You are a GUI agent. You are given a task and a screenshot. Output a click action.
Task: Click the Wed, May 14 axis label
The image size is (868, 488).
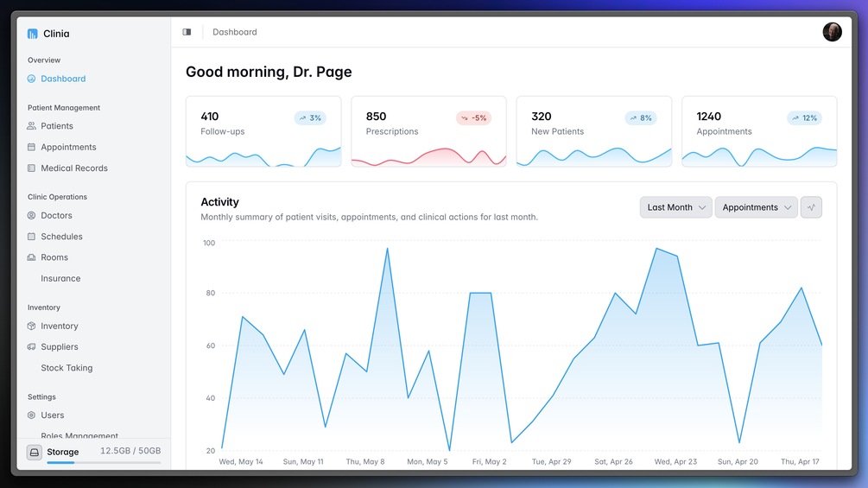pyautogui.click(x=241, y=461)
